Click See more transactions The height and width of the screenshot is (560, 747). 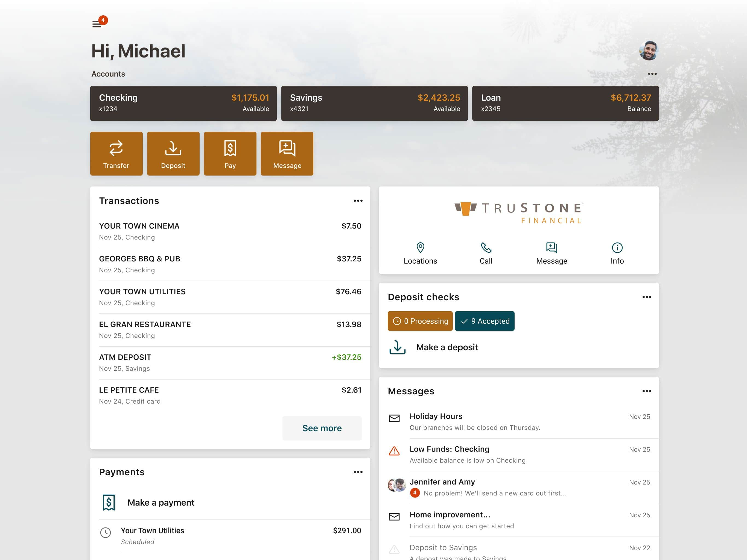(322, 428)
